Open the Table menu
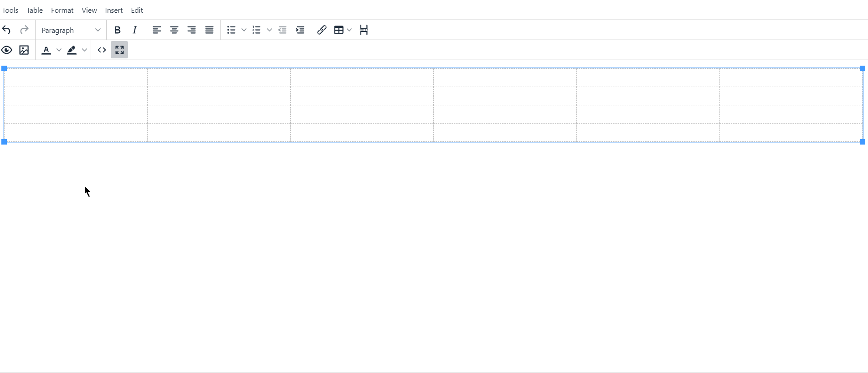 [x=35, y=10]
